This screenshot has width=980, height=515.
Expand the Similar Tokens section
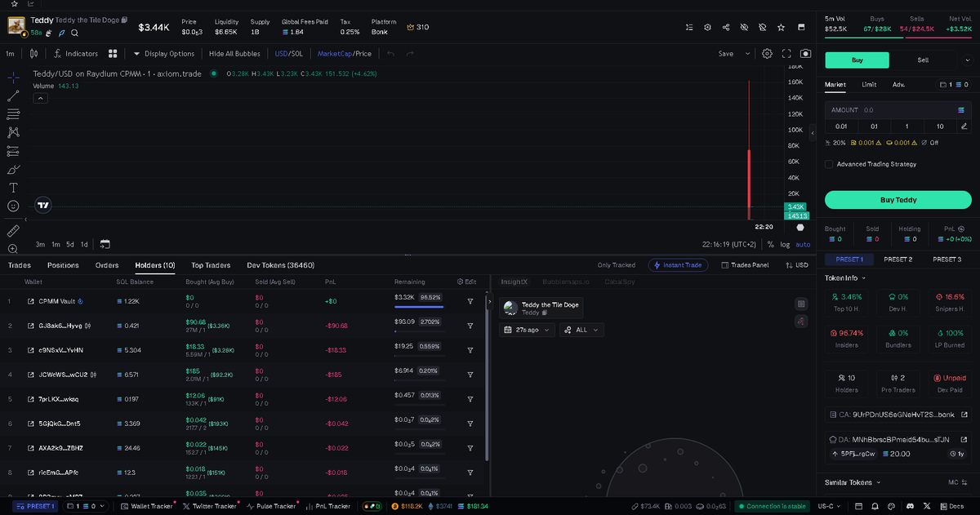[851, 482]
